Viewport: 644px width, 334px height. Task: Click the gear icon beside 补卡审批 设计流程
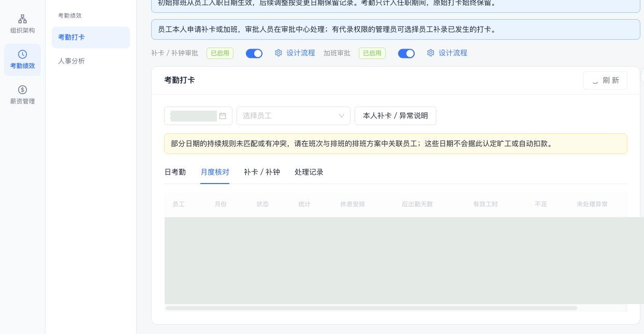point(279,53)
